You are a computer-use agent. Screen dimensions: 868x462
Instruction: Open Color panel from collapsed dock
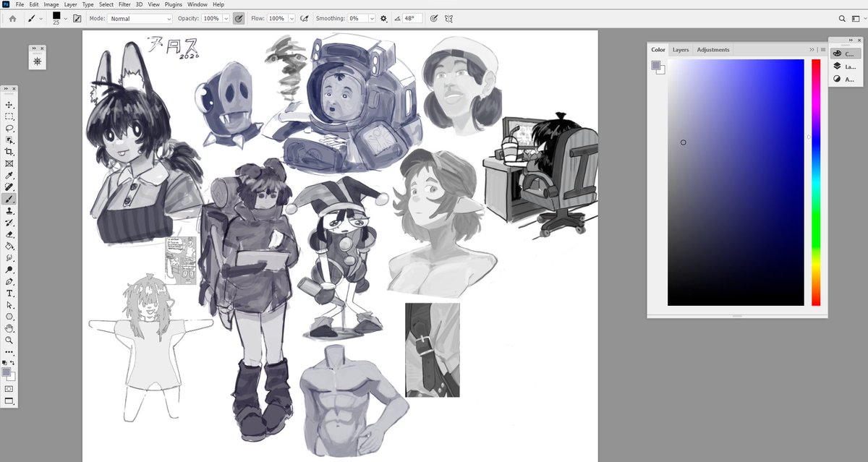point(846,53)
